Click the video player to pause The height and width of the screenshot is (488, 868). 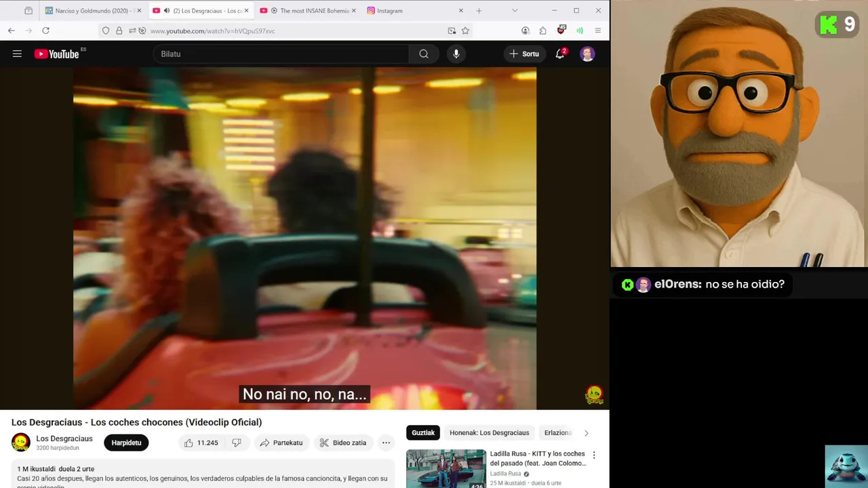tap(304, 238)
